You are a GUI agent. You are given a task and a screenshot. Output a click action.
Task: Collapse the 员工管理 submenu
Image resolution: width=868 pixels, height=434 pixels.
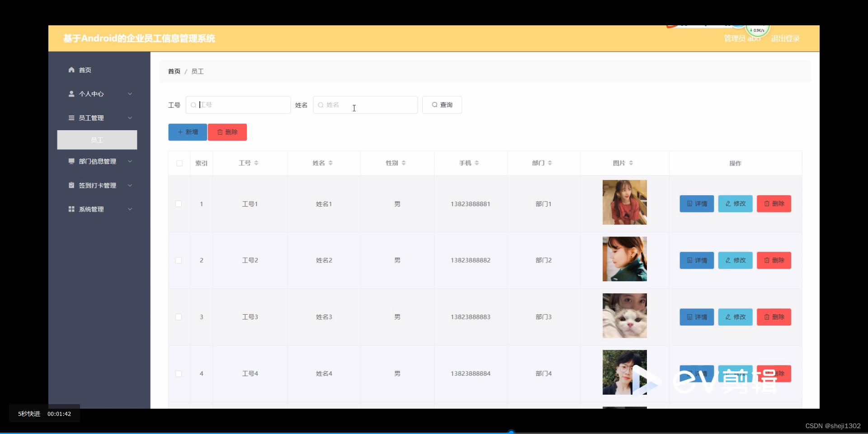pyautogui.click(x=130, y=118)
